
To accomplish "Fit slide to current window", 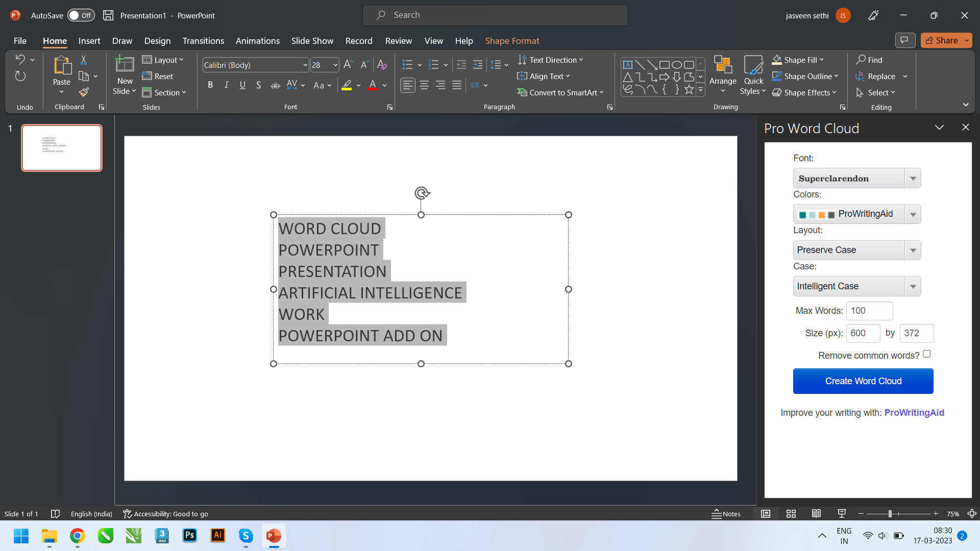I will [972, 514].
